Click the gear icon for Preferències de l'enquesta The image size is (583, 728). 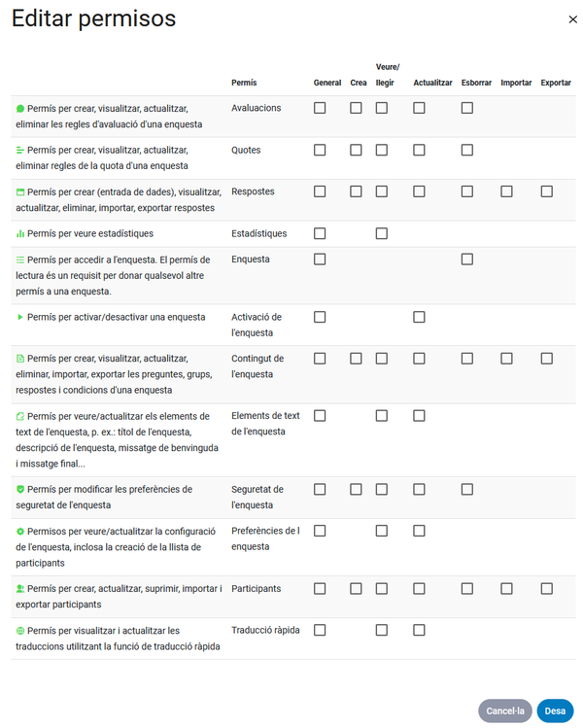pyautogui.click(x=20, y=532)
